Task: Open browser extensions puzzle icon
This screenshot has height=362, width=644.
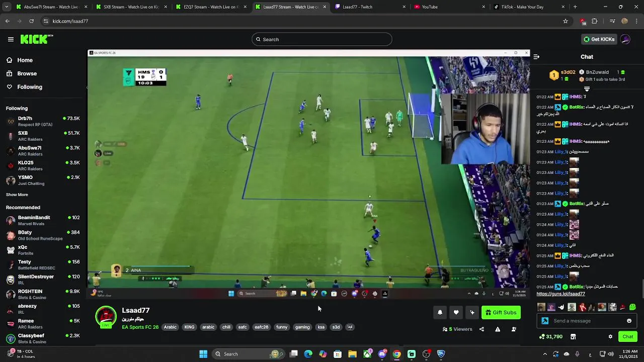Action: point(595,21)
